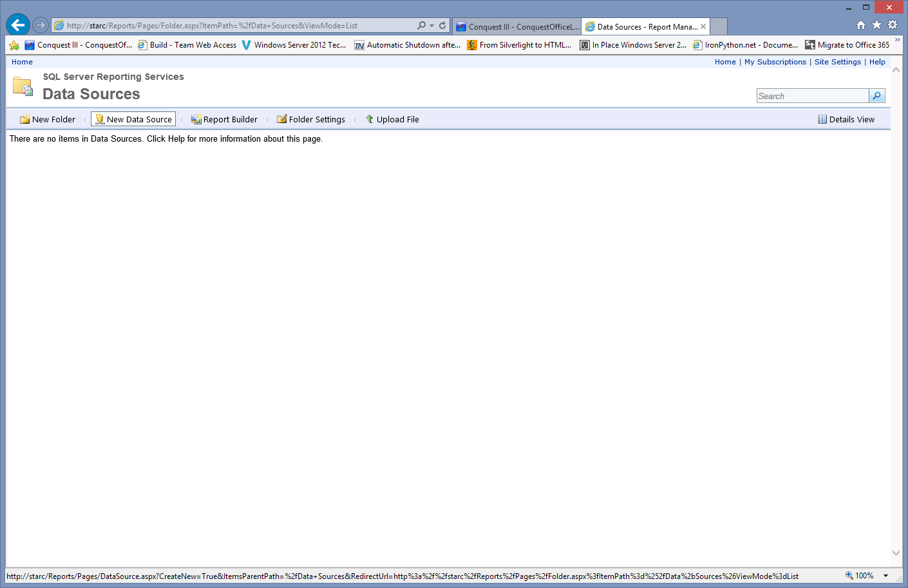Open Windows Server 2012 Tec... bookmark
The image size is (908, 588).
tap(294, 45)
